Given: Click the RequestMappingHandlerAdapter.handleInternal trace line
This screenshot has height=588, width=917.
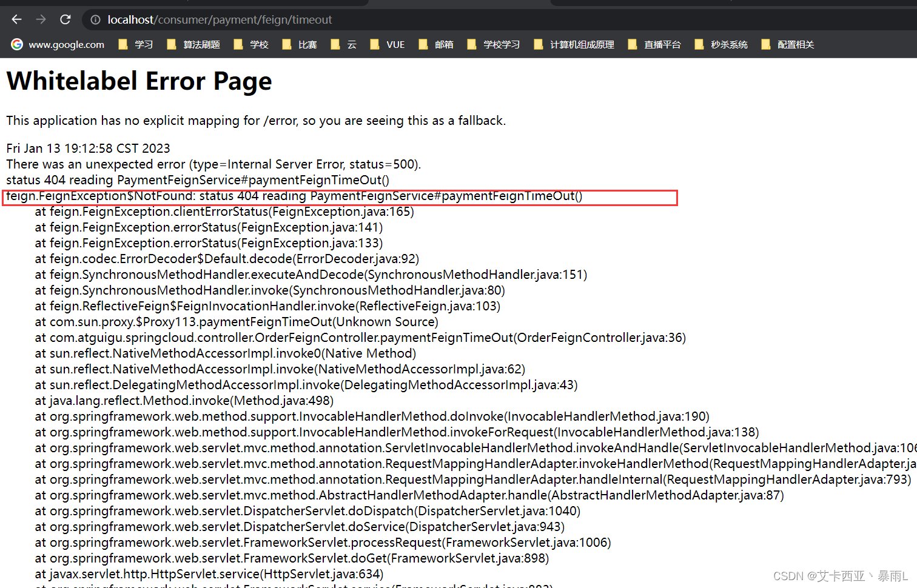Looking at the screenshot, I should click(473, 479).
